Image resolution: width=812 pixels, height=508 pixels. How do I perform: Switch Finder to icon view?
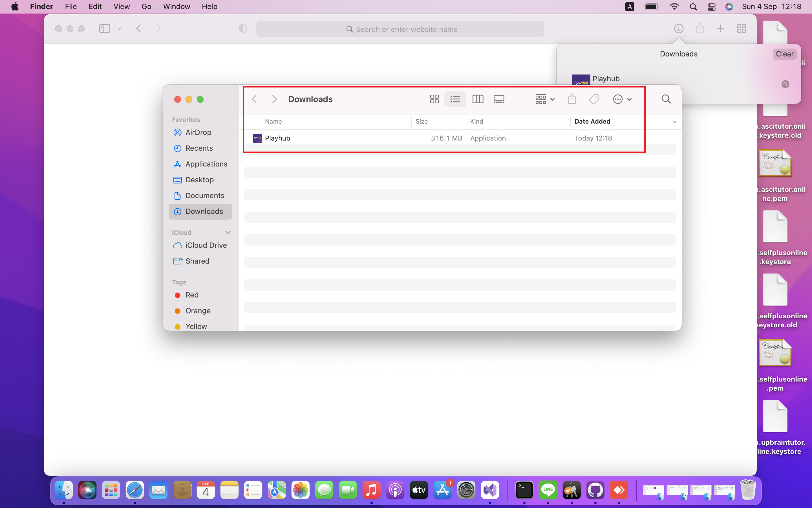434,99
